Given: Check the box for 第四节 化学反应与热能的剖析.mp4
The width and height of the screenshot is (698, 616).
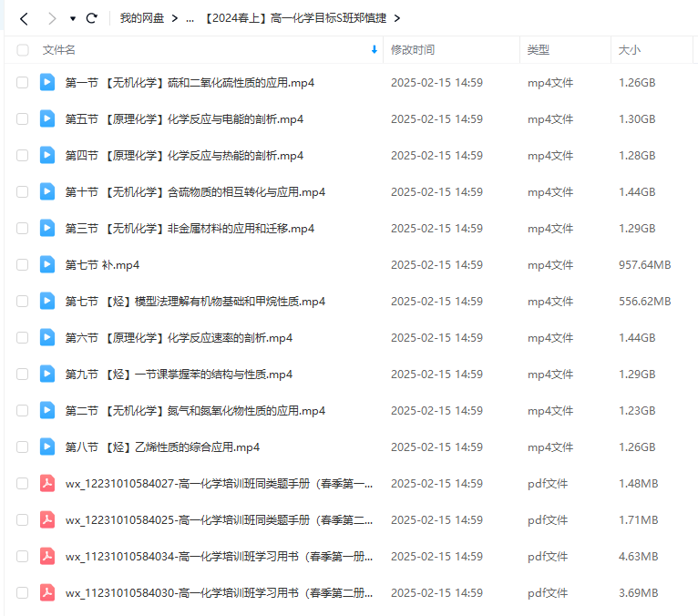Looking at the screenshot, I should coord(22,156).
